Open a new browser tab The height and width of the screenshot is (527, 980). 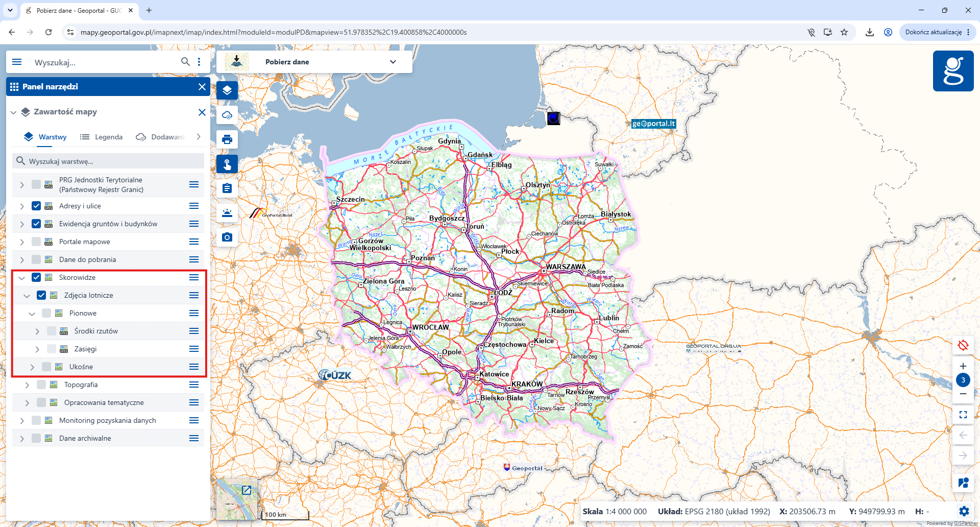pos(149,10)
